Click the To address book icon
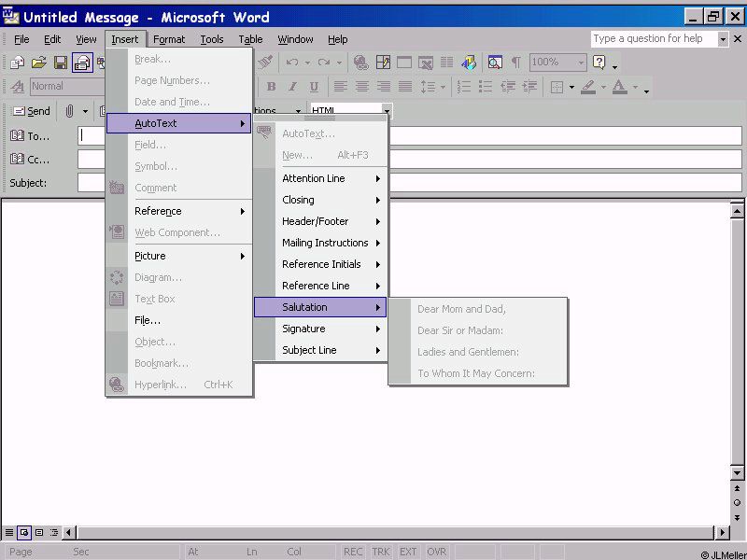Viewport: 747px width, 560px height. tap(17, 136)
